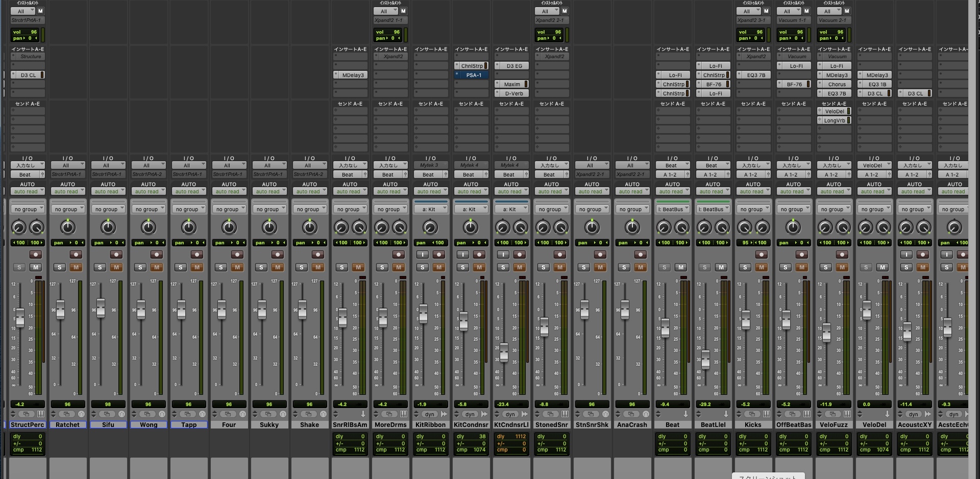The width and height of the screenshot is (980, 479).
Task: Click the left pan knob on StructPerc
Action: (x=18, y=227)
